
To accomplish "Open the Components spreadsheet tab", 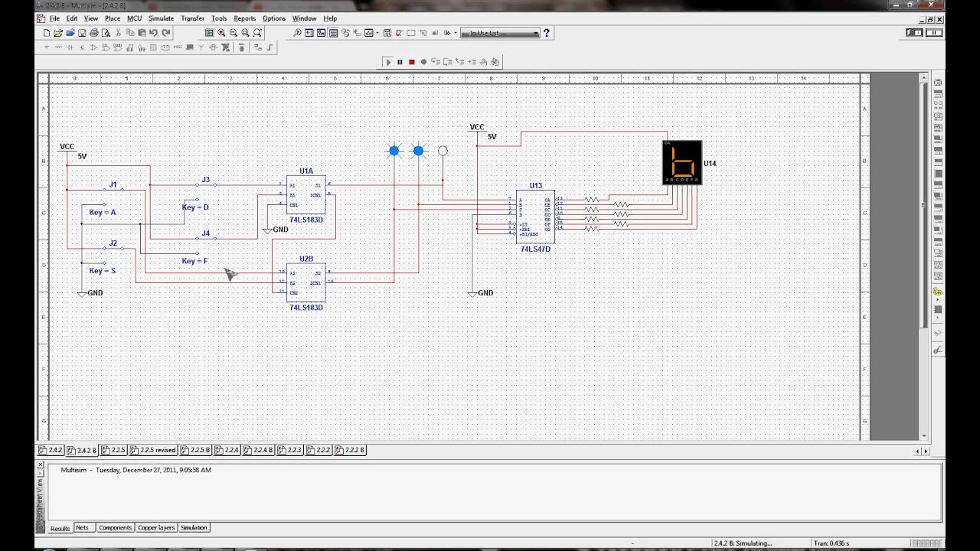I will tap(115, 528).
